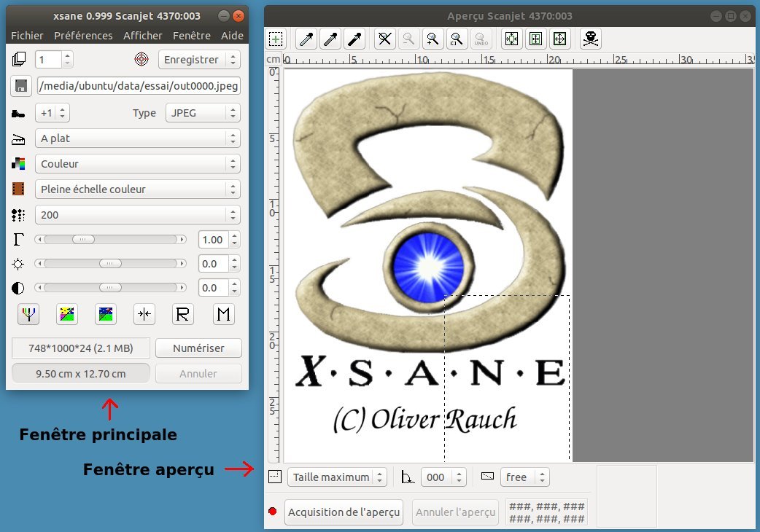Screen dimensions: 760x532
Task: Open the Afficher menu
Action: tap(142, 35)
